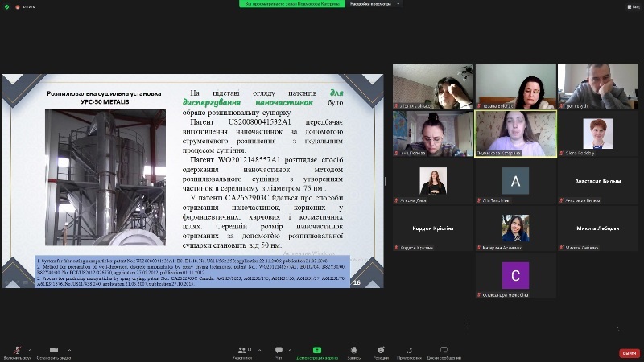
Task: Click patent number 'US20080041532A1' on the slide
Action: pos(259,122)
